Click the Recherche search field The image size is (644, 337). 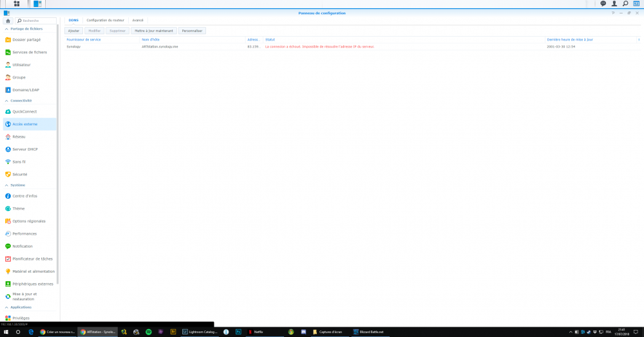point(35,21)
